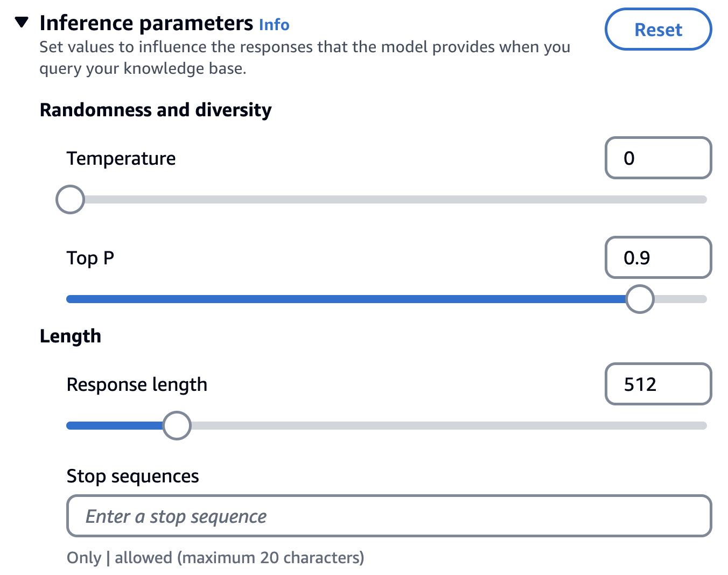Focus the Top P value box

[658, 257]
